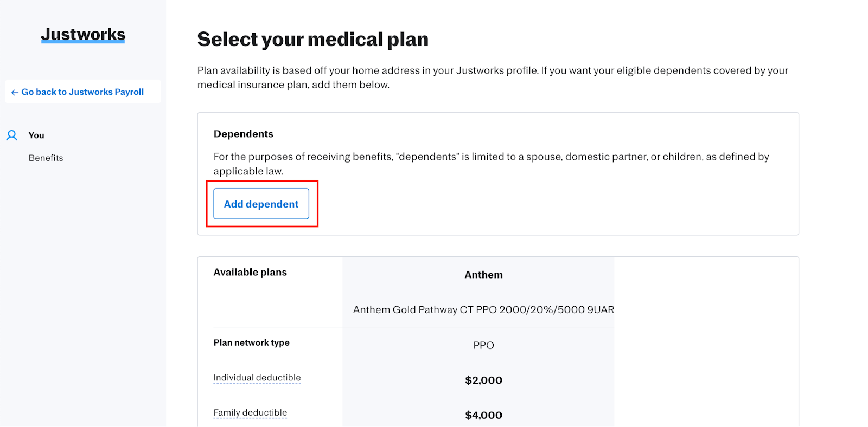Screen dimensions: 868x427
Task: Click the user profile icon beside You
Action: 12,135
